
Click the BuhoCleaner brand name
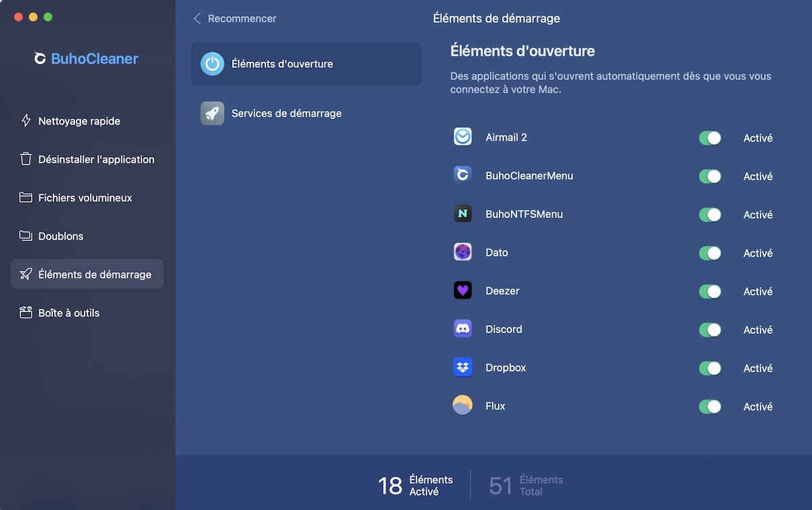pyautogui.click(x=95, y=59)
